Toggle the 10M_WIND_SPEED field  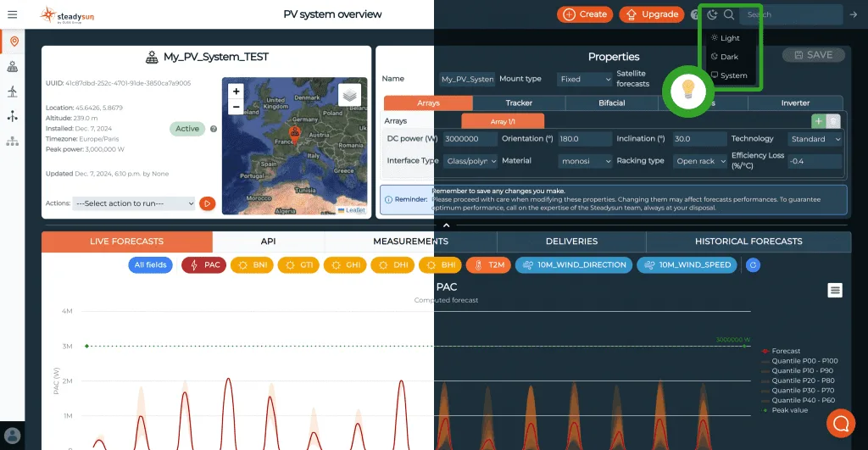[687, 265]
